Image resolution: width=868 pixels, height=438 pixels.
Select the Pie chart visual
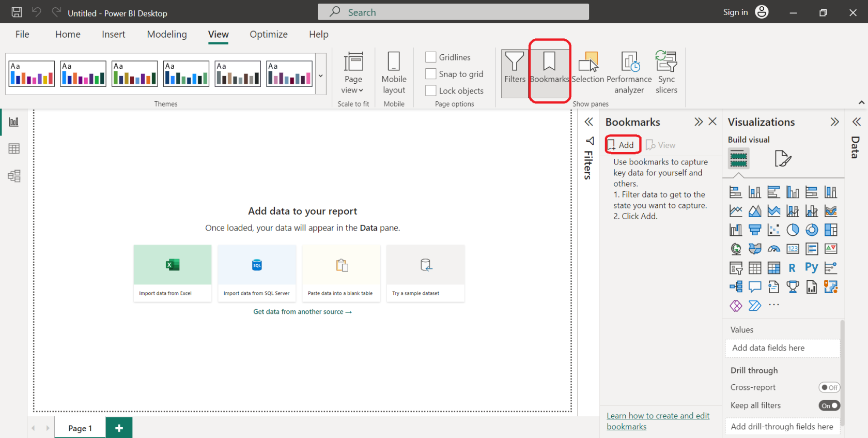pyautogui.click(x=793, y=230)
